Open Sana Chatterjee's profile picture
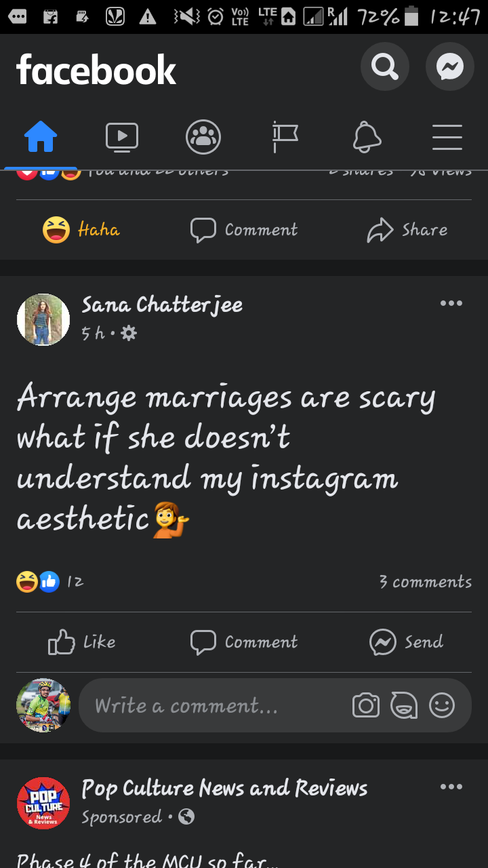This screenshot has height=868, width=488. point(43,319)
